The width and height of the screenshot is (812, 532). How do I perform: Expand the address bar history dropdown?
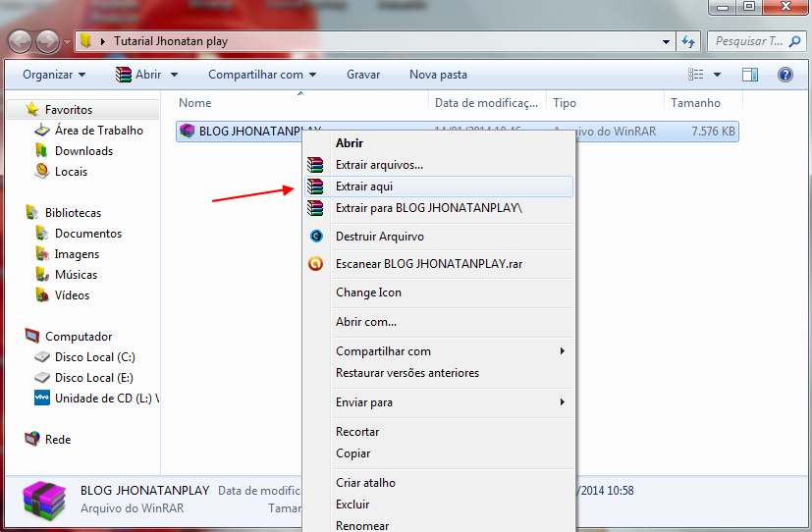click(666, 42)
